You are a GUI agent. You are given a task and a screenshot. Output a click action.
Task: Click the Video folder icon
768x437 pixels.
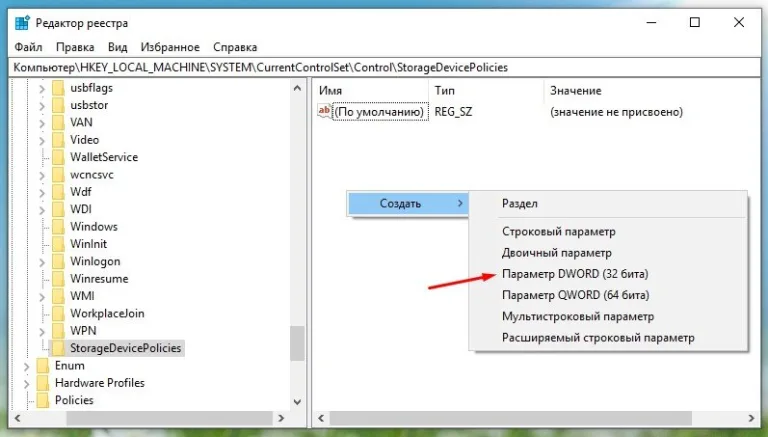click(58, 140)
